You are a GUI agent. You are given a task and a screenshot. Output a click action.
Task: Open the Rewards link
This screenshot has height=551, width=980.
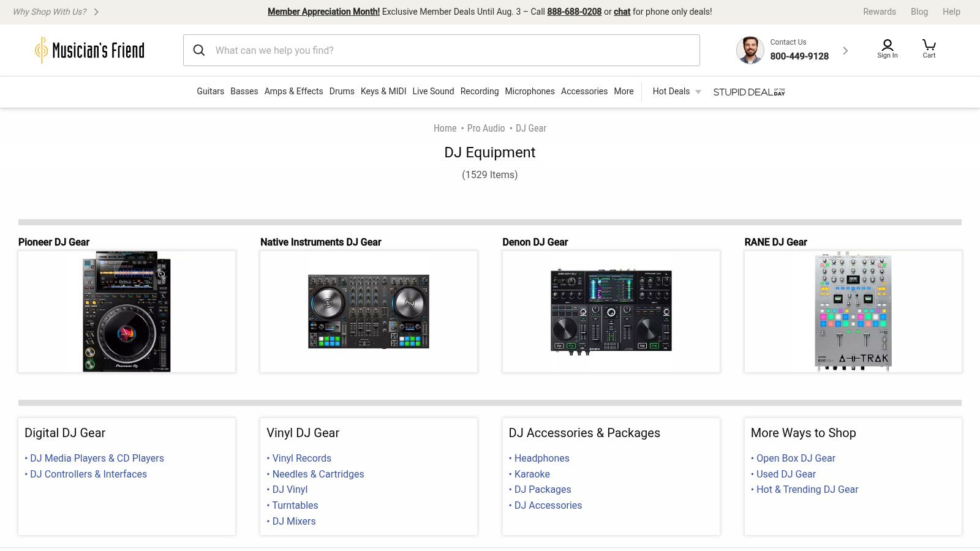pos(879,12)
